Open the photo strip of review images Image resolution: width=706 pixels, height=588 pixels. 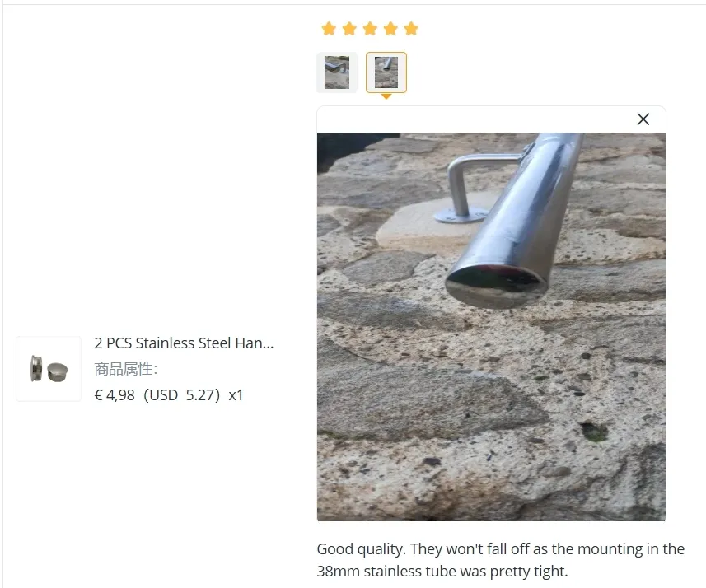pos(361,72)
